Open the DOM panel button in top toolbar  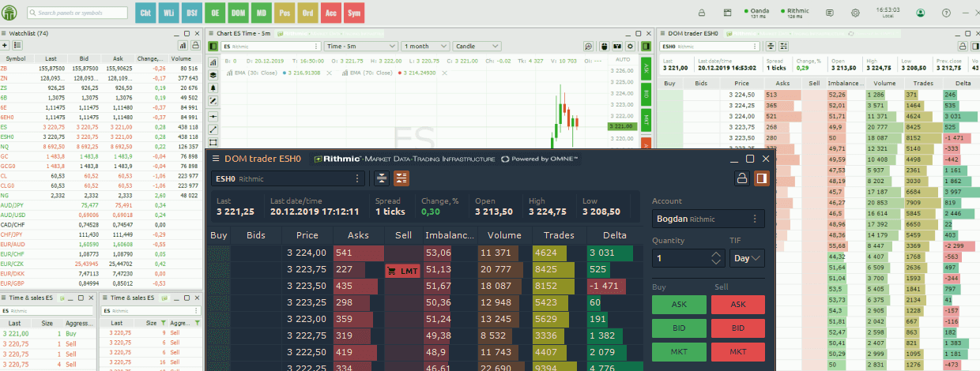coord(238,13)
